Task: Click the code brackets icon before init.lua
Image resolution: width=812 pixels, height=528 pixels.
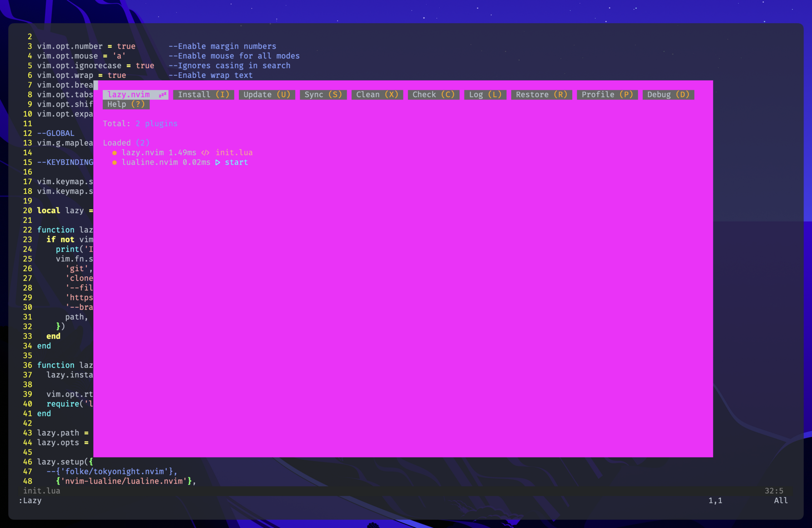Action: (x=205, y=153)
